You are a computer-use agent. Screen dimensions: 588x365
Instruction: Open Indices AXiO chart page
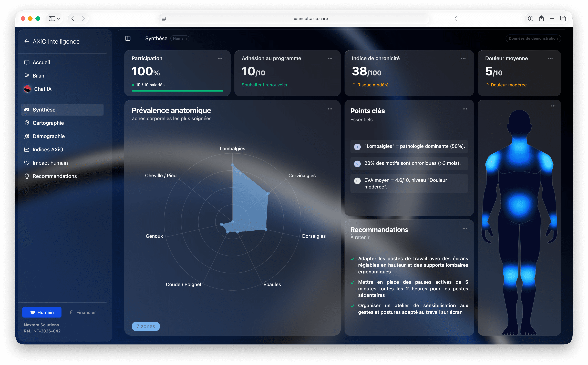point(48,149)
